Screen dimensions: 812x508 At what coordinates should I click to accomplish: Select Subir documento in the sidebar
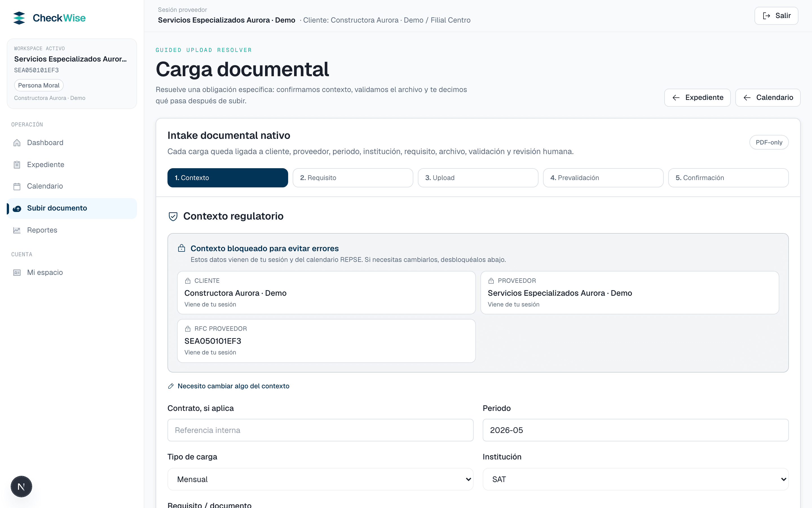(72, 208)
